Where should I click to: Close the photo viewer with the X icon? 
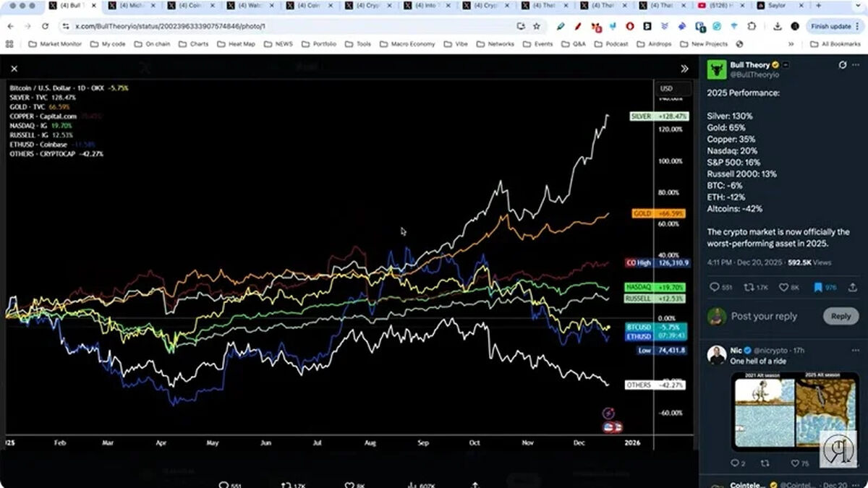14,69
